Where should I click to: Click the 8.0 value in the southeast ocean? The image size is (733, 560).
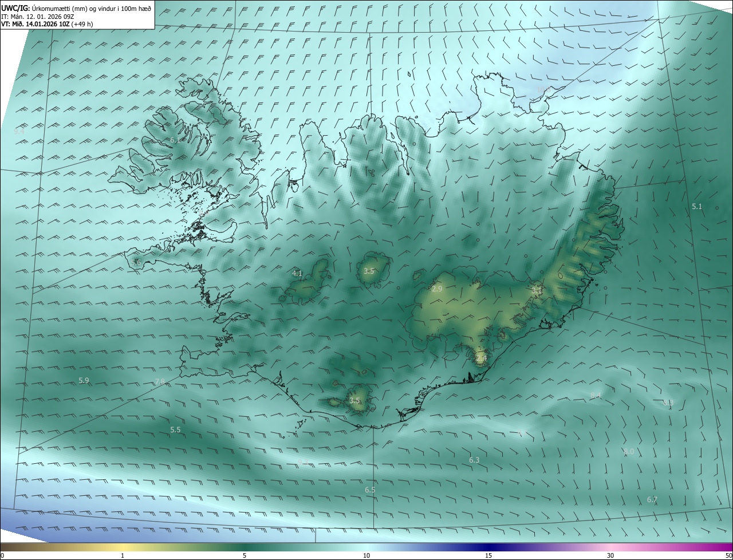tap(629, 452)
